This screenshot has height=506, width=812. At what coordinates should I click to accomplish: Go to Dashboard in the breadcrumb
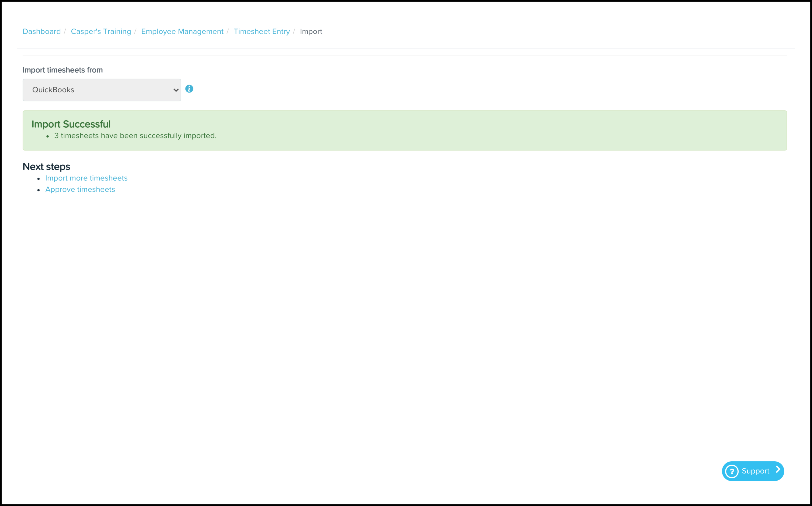[42, 31]
